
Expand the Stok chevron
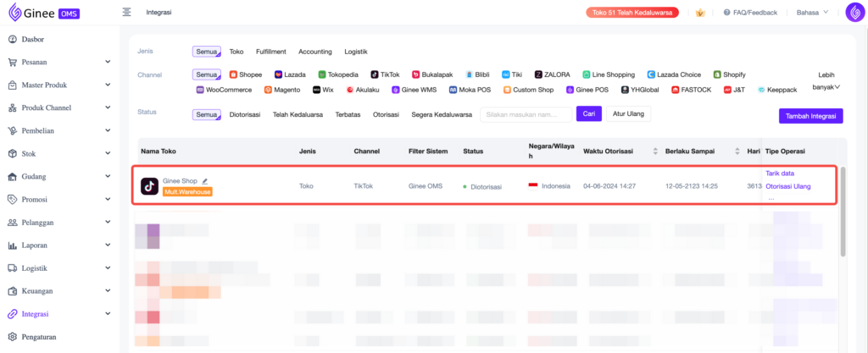[x=108, y=153]
